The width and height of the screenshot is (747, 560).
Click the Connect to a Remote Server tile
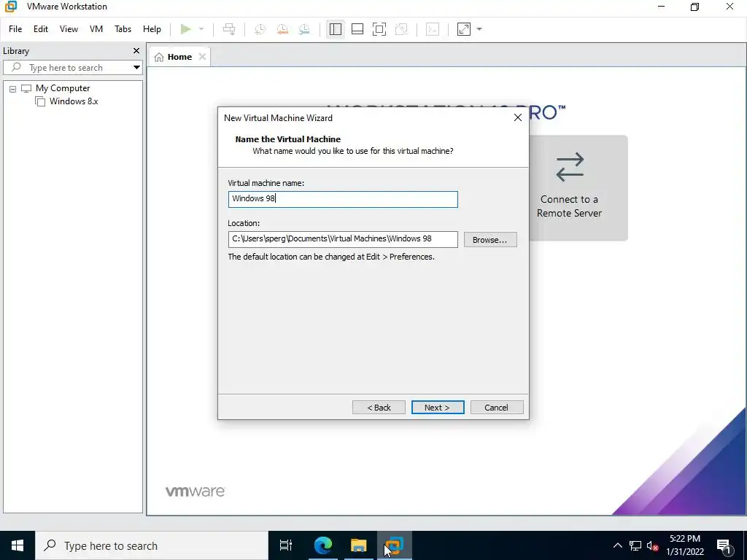[578, 187]
